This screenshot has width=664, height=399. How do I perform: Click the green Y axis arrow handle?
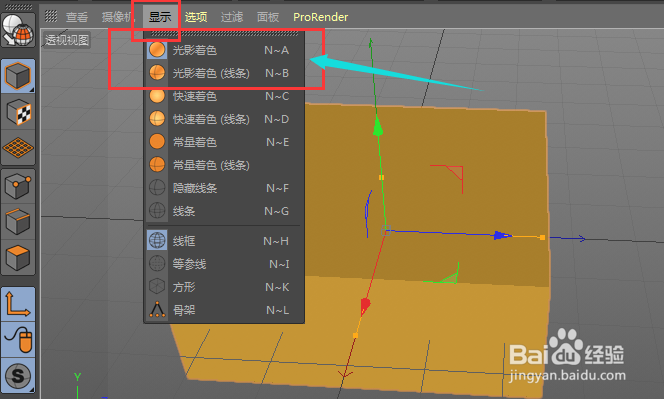(378, 126)
